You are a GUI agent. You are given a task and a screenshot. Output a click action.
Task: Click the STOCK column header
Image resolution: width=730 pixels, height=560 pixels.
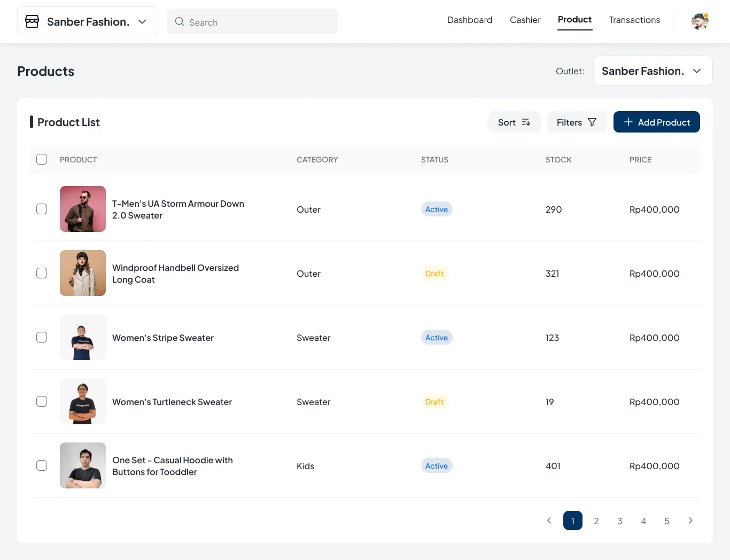pyautogui.click(x=558, y=160)
